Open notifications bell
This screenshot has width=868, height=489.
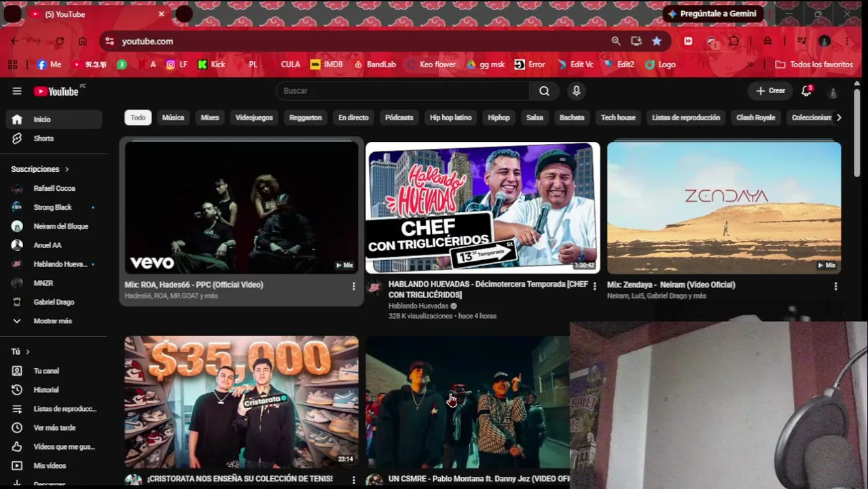tap(806, 91)
